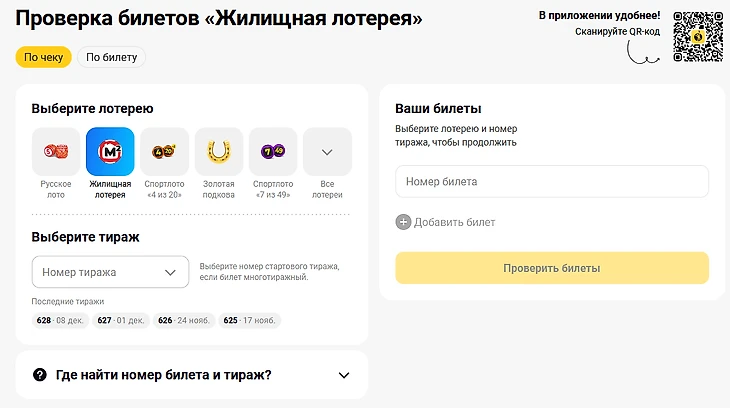Viewport: 730px width, 408px height.
Task: Click the plus icon to add ticket
Action: 403,222
